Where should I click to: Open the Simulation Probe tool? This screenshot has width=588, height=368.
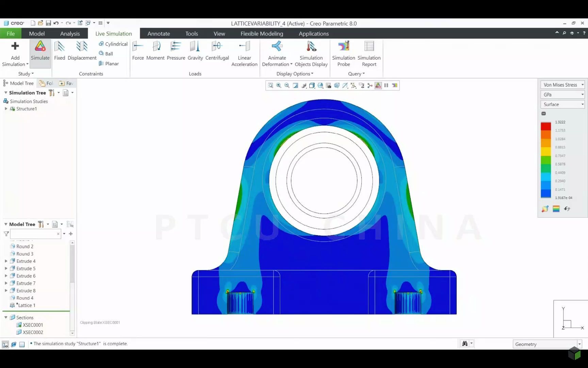343,53
